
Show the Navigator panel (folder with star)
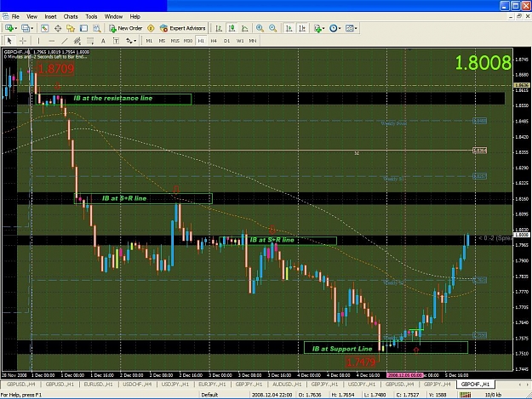pyautogui.click(x=71, y=28)
